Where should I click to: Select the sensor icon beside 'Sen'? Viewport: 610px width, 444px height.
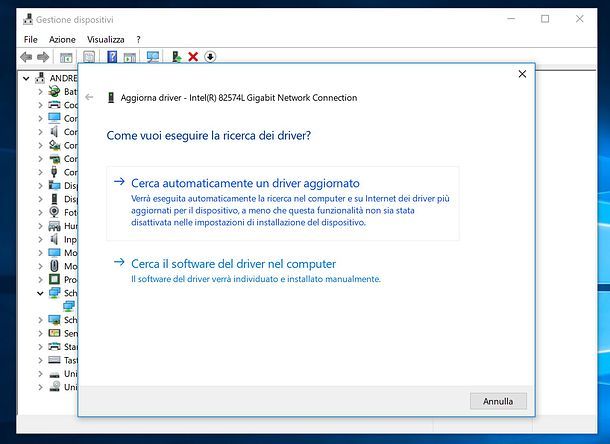pos(54,333)
